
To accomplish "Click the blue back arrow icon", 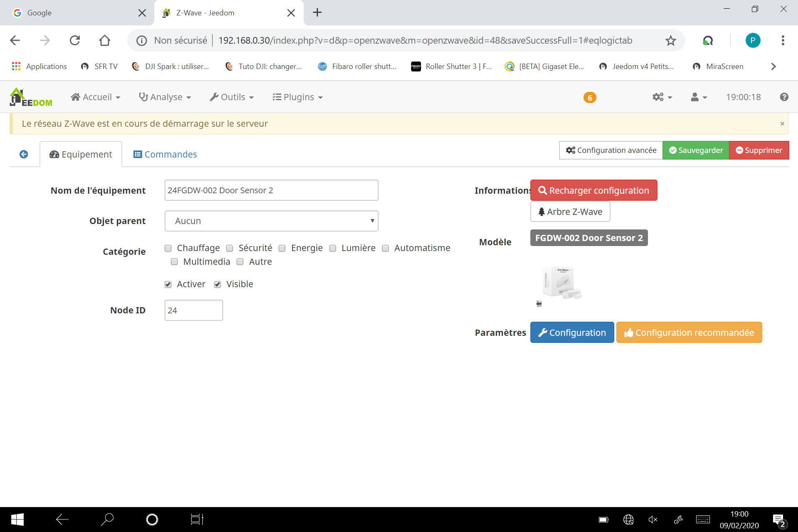I will (x=24, y=154).
